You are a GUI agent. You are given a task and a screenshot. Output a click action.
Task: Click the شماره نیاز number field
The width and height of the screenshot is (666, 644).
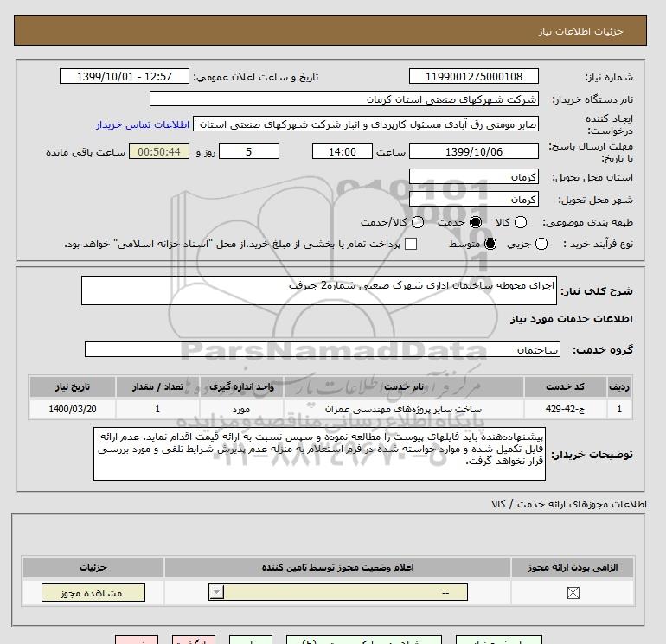point(474,76)
